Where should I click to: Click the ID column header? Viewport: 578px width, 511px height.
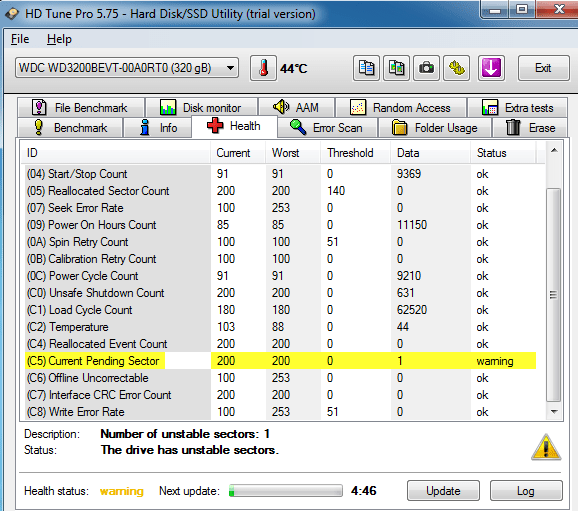pyautogui.click(x=115, y=153)
